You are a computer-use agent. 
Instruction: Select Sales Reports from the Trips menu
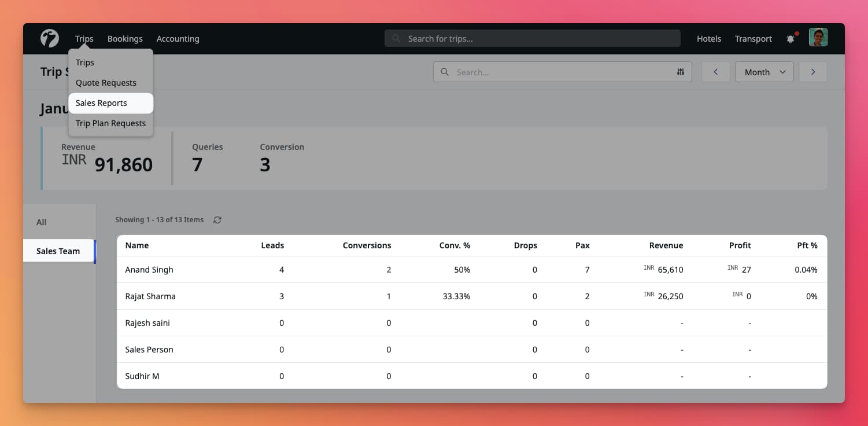pos(101,102)
